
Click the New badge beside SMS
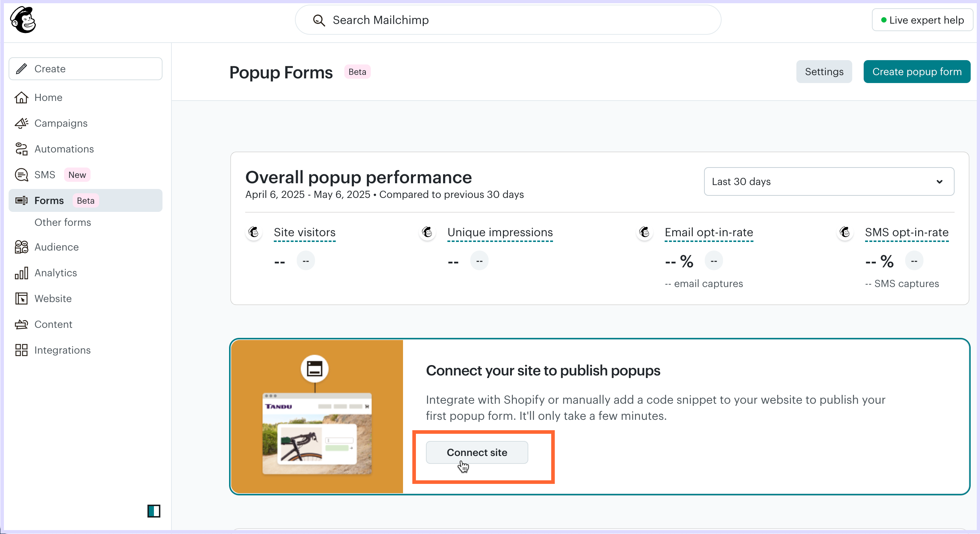pos(77,175)
